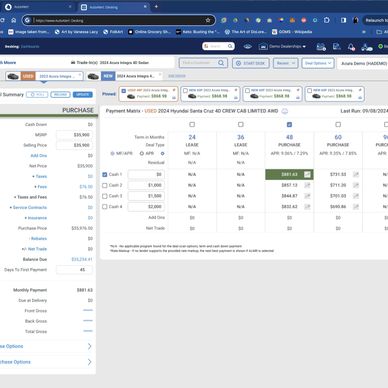Click the settings gear next to APR option
388x388 pixels.
coord(162,153)
